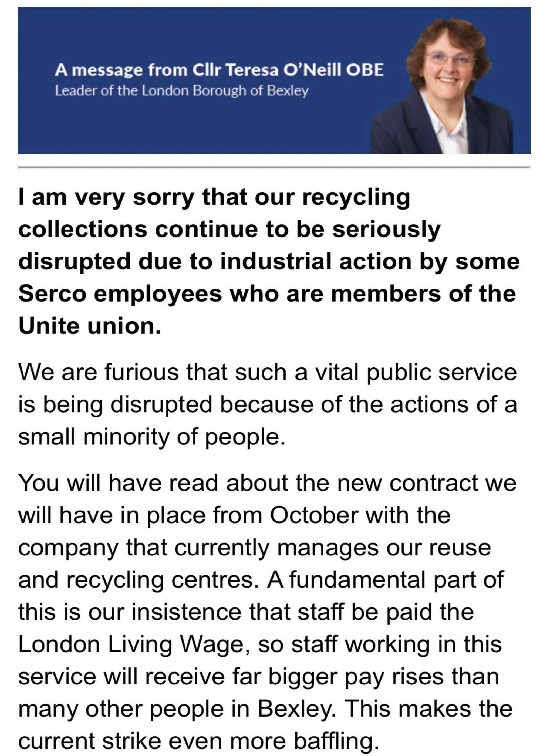Click the line starting "We are furious"

[x=267, y=372]
